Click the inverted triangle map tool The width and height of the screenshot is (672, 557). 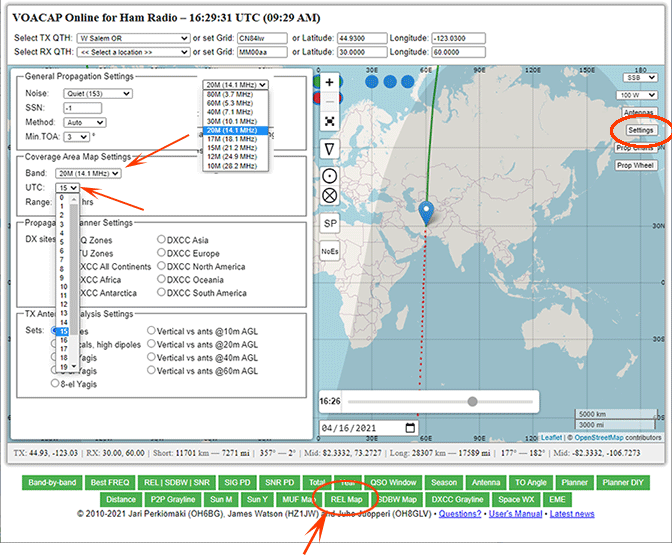329,150
